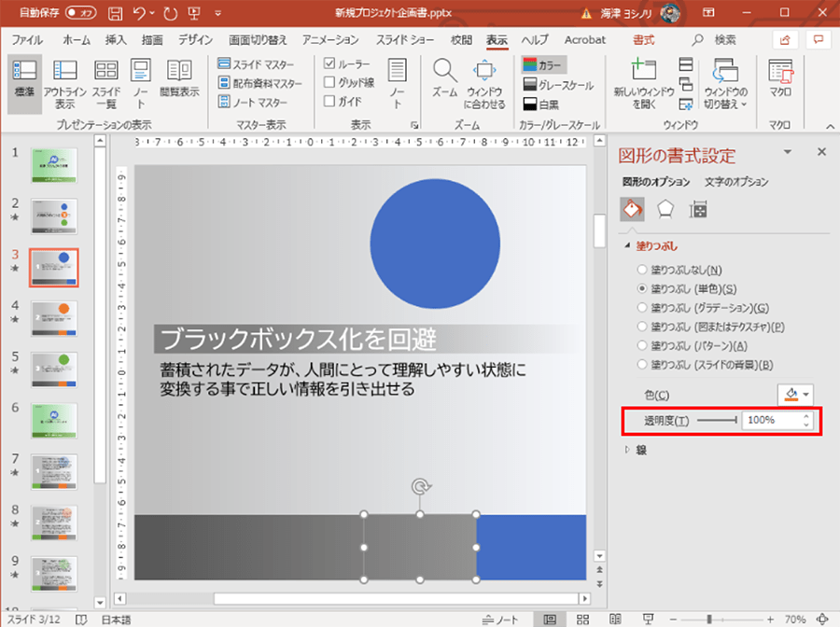Open the Insert (挿入) ribbon tab
The width and height of the screenshot is (840, 627).
click(x=116, y=40)
